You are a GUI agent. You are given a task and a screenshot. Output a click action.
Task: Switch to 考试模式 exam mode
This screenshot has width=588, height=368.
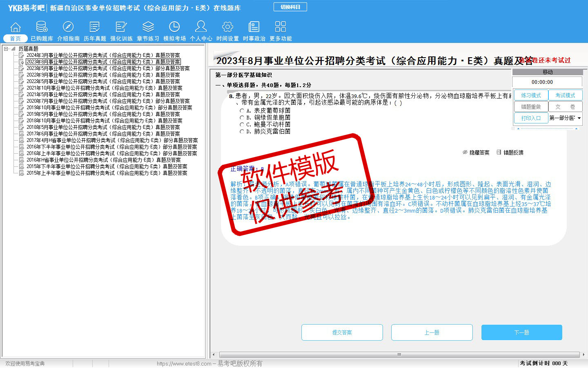click(x=565, y=95)
